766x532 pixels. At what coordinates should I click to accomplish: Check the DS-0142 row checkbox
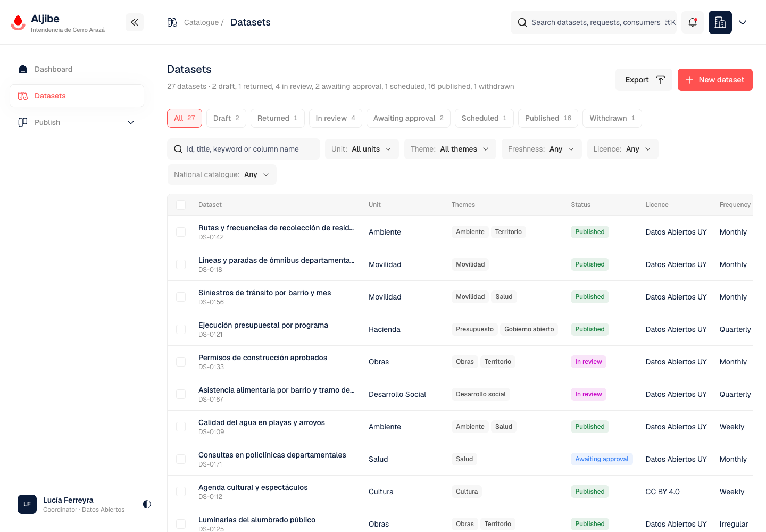pos(181,232)
